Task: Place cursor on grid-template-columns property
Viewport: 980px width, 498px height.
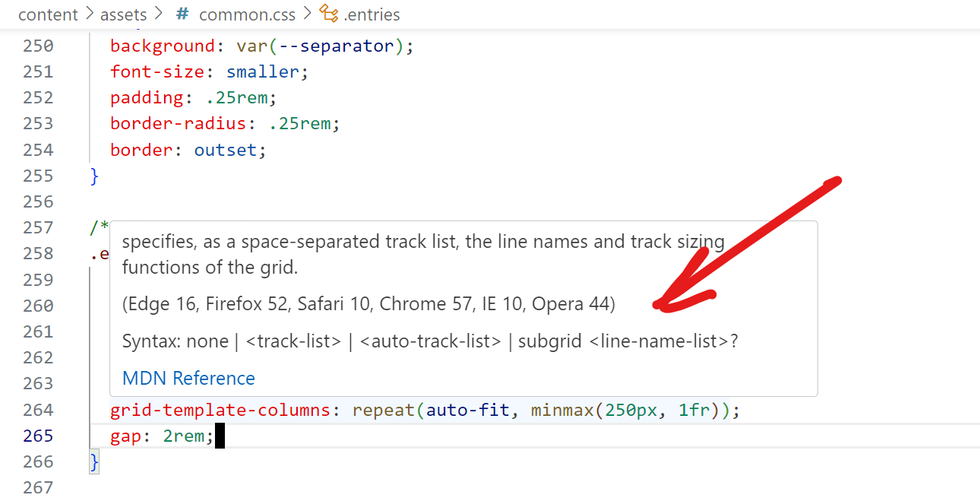Action: click(x=220, y=411)
